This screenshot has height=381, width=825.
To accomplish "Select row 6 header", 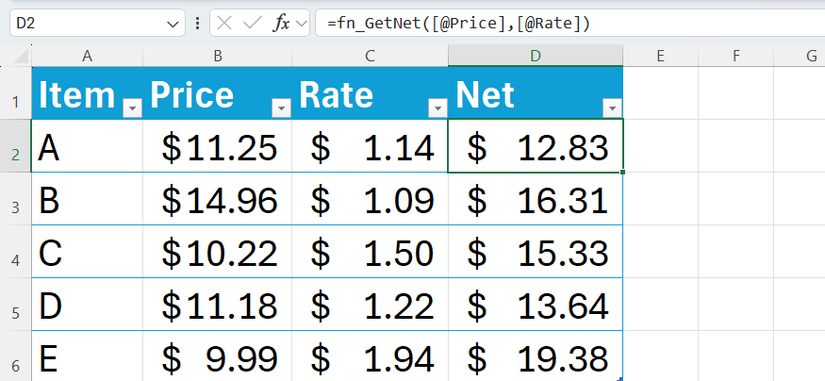I will point(16,356).
